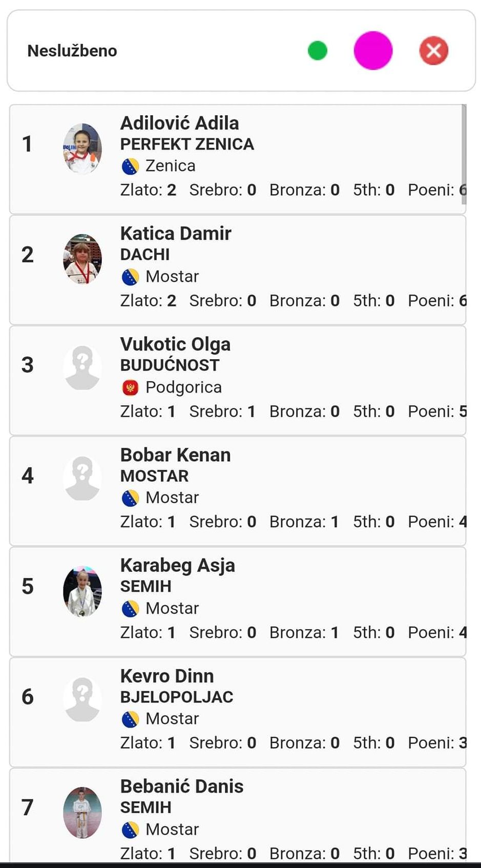Select the Adilović Adila name link
Screen dimensions: 481x868
pos(179,123)
